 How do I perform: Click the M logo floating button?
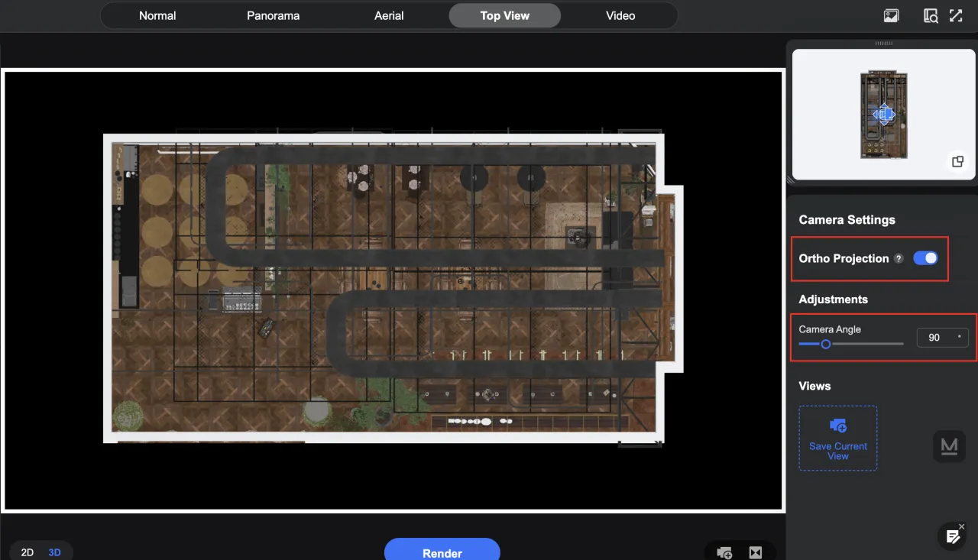949,446
